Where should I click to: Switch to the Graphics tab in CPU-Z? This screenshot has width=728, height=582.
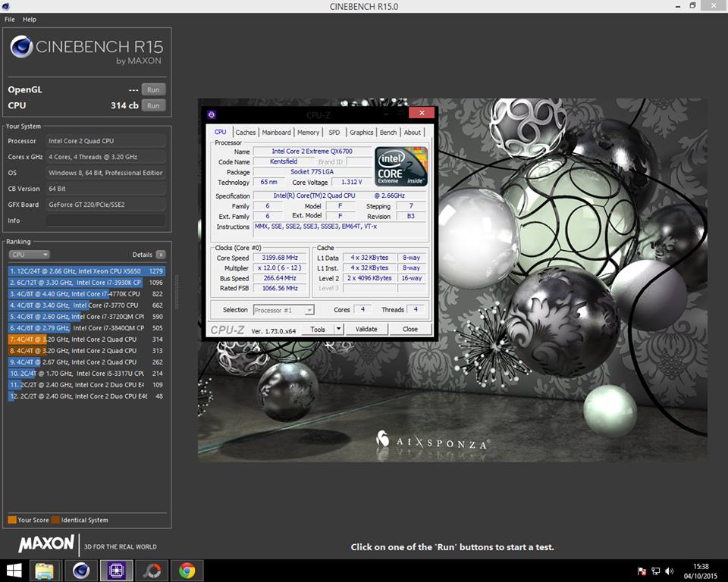pyautogui.click(x=361, y=133)
